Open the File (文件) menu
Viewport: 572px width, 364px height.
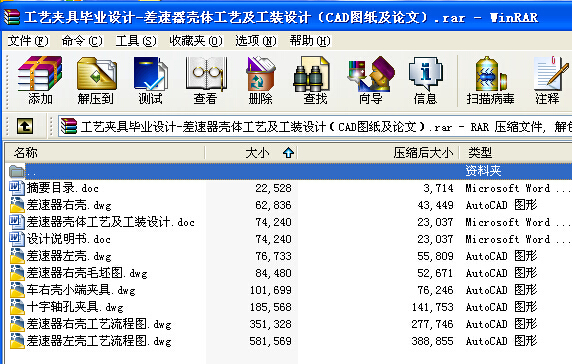28,41
